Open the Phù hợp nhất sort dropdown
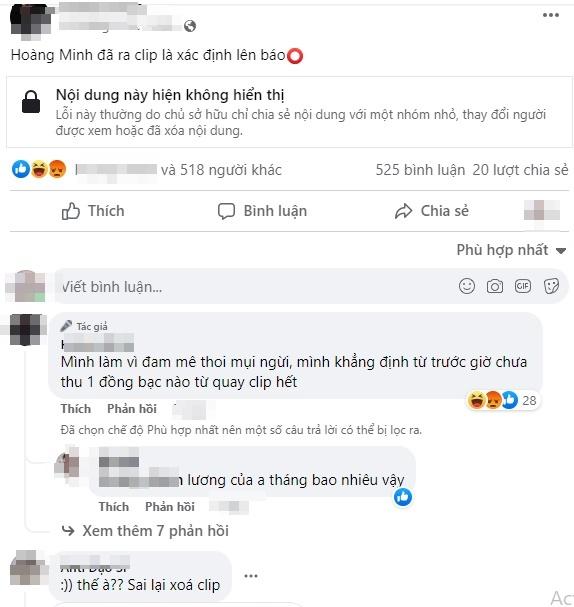The image size is (574, 607). click(511, 250)
